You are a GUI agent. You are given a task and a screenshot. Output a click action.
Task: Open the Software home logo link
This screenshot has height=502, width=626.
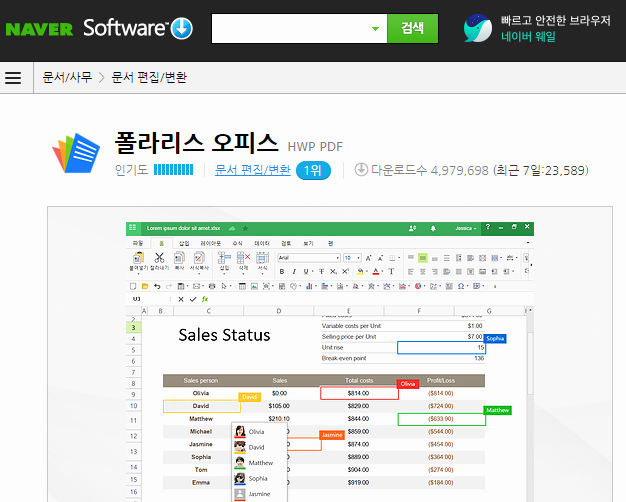coord(138,28)
